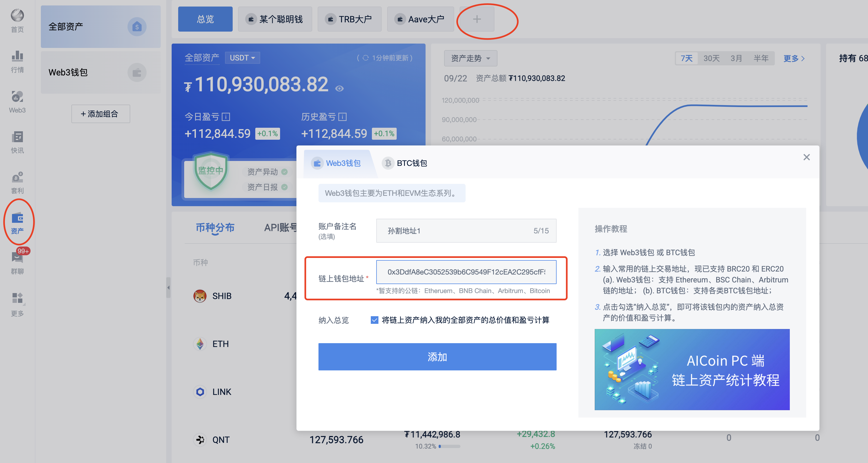Click the SHIB row label
The image size is (868, 463).
click(x=222, y=296)
